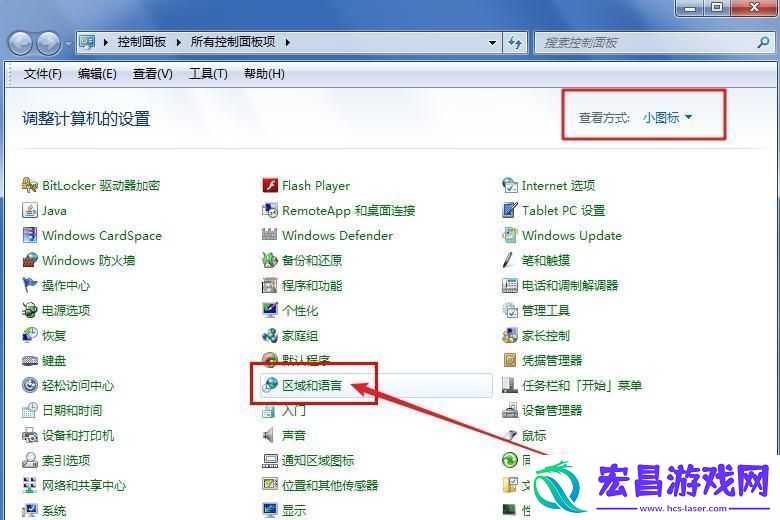Open the 管理工具 icon
780x520 pixels.
point(509,311)
